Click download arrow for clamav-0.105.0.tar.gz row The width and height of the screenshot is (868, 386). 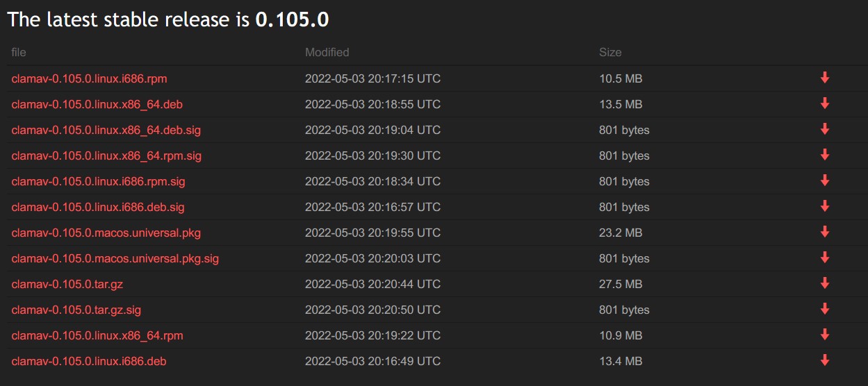pos(825,283)
